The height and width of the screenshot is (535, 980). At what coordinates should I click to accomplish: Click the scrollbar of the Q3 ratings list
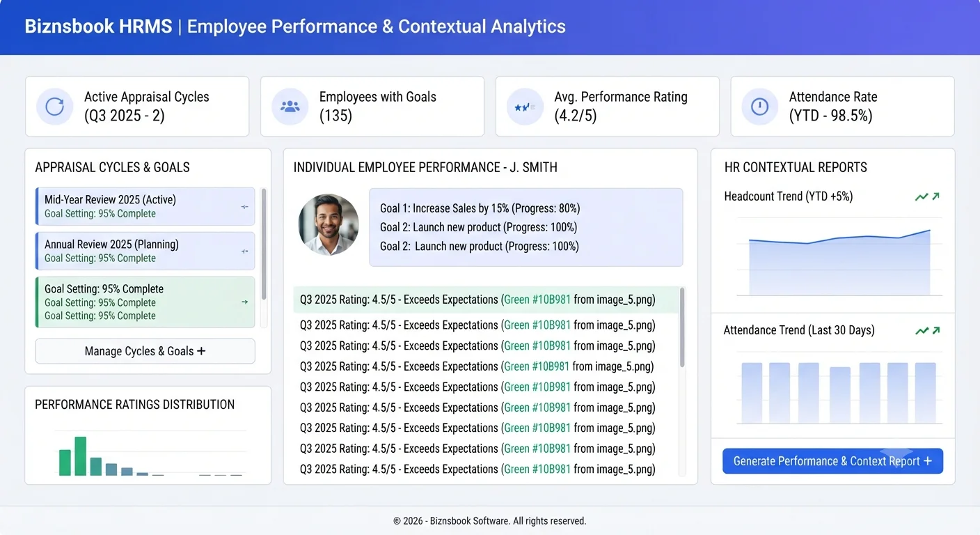point(682,327)
